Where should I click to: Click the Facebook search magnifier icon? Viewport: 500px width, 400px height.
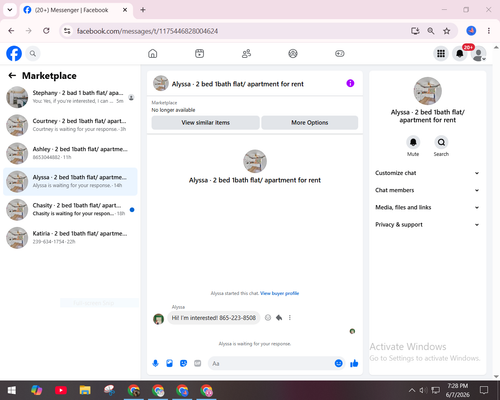[33, 53]
